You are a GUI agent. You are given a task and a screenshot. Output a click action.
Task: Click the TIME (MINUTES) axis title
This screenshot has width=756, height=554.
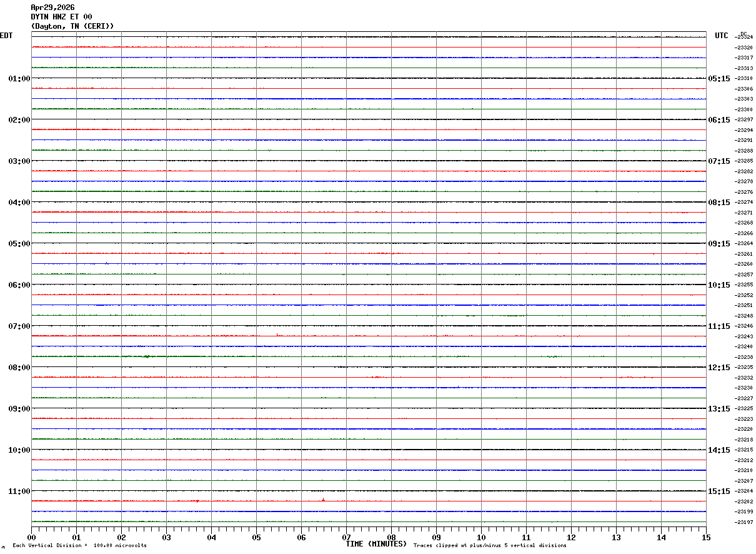pos(376,544)
